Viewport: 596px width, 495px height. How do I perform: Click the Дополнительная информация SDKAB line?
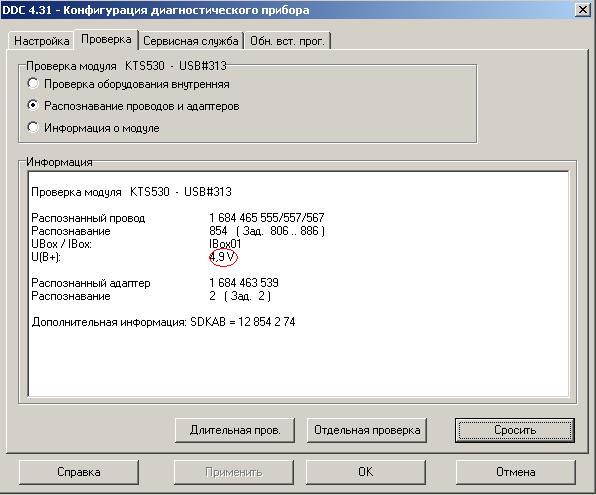163,322
